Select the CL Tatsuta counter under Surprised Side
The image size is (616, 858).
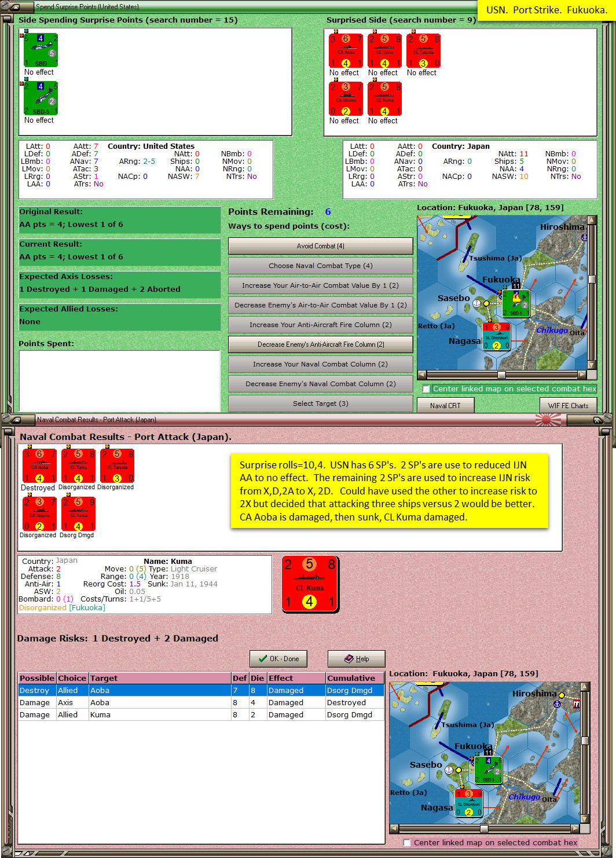point(423,51)
